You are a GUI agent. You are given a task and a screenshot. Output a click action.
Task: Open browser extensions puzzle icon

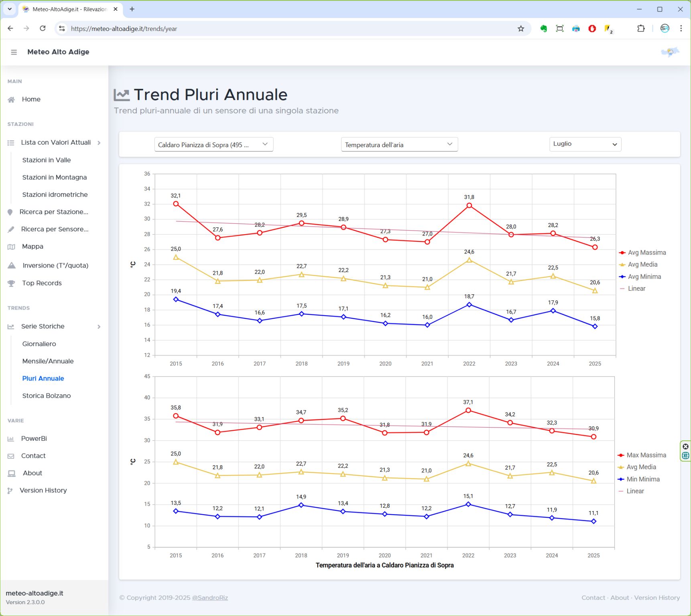641,28
